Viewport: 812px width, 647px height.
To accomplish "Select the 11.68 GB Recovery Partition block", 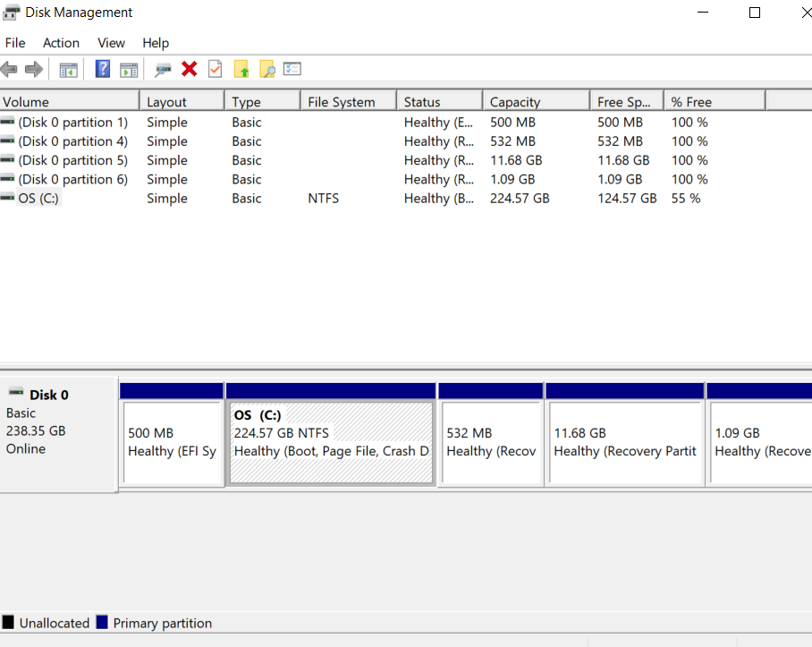I will point(625,442).
